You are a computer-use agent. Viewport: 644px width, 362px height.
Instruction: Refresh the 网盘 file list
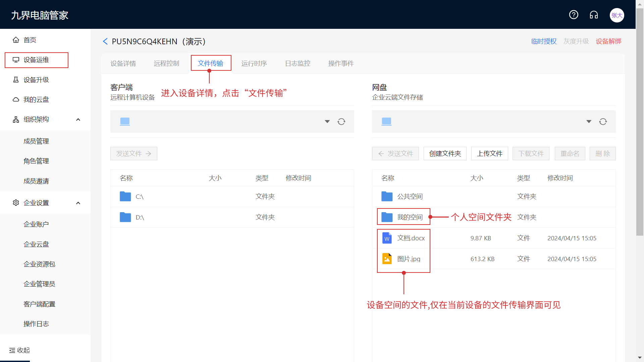(603, 122)
